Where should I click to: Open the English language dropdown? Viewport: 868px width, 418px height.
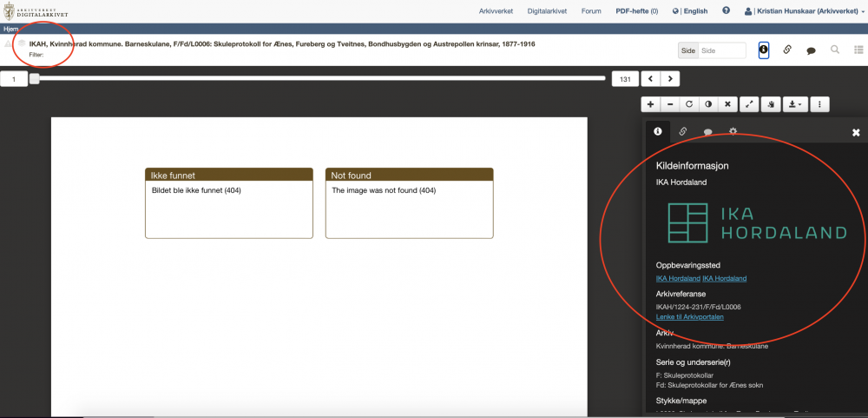coord(694,11)
